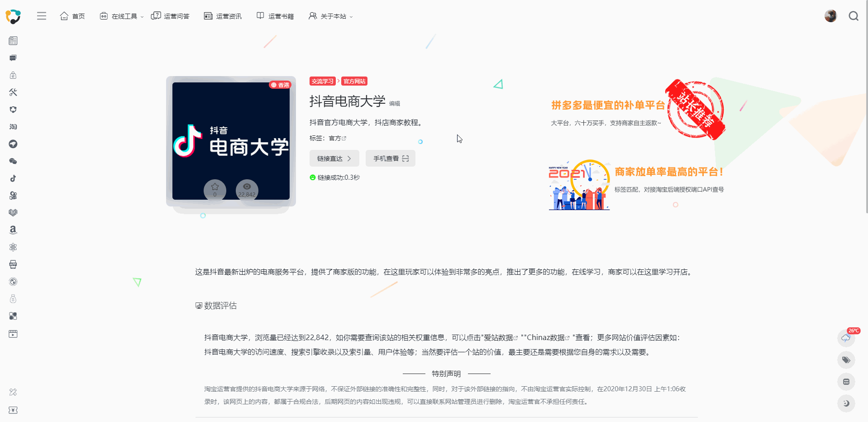Open the 官方 tag link
Viewport: 868px width, 422px height.
click(x=337, y=139)
